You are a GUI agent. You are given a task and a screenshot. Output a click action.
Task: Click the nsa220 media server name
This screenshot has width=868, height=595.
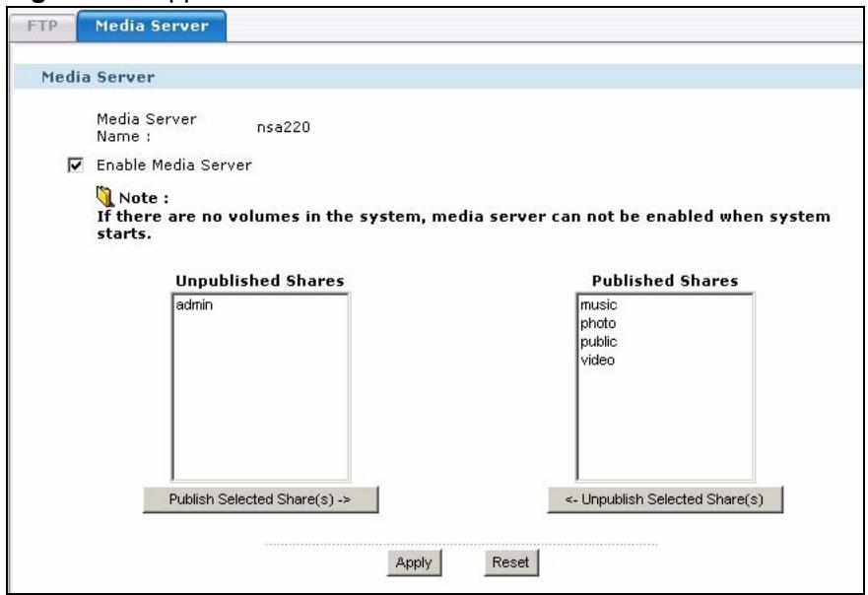[x=284, y=127]
